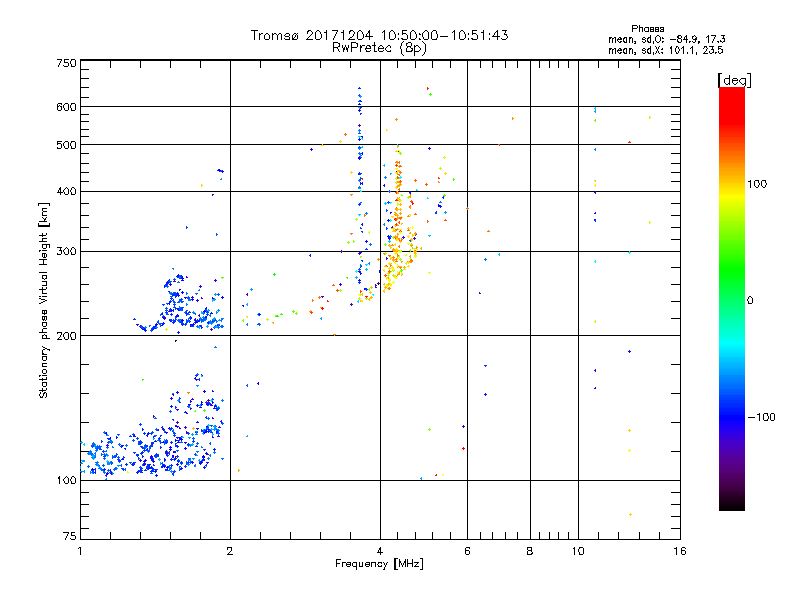Click the x-axis tick label "8"
Viewport: 800px width, 600px height.
pos(530,551)
